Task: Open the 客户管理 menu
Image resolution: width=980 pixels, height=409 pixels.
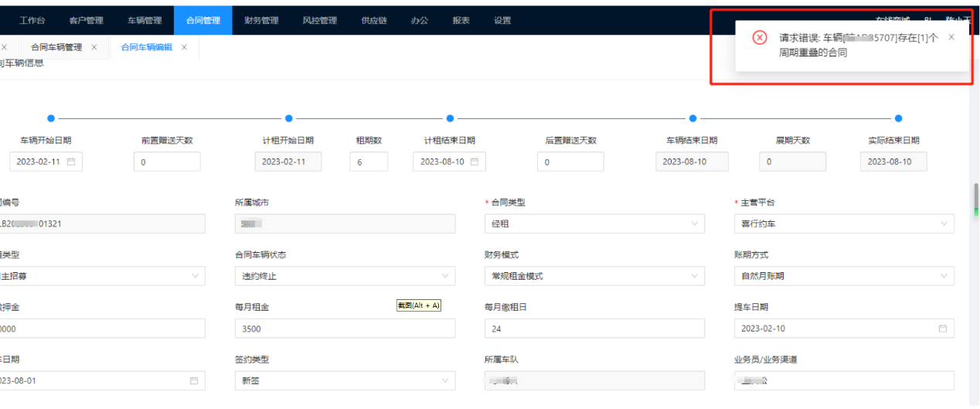Action: (x=86, y=21)
